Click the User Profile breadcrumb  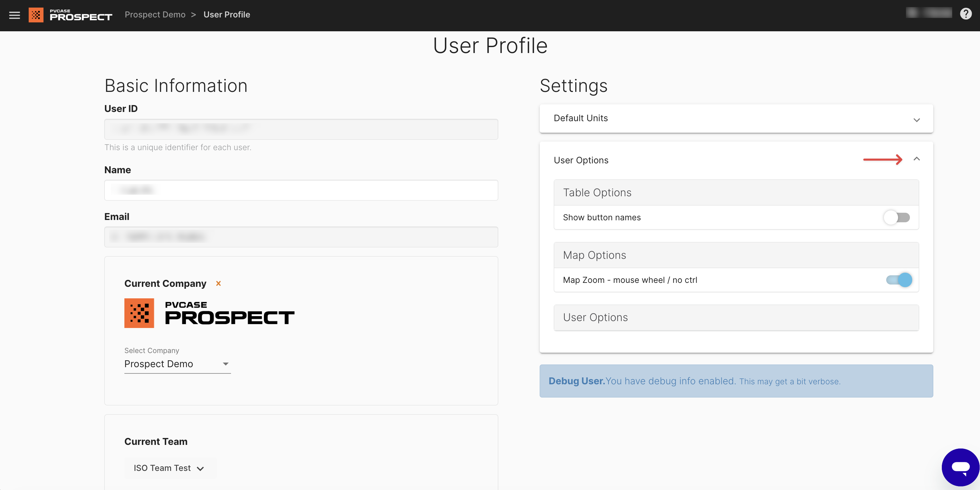point(227,14)
